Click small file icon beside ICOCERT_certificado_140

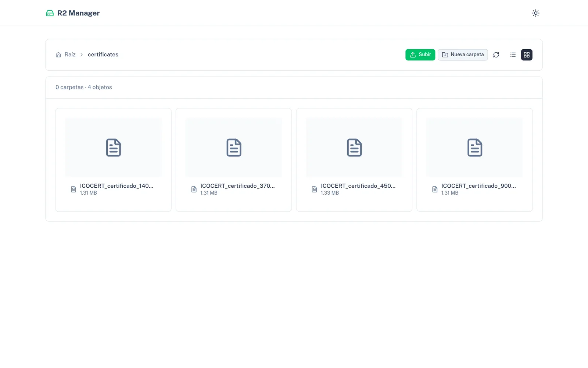pyautogui.click(x=73, y=189)
